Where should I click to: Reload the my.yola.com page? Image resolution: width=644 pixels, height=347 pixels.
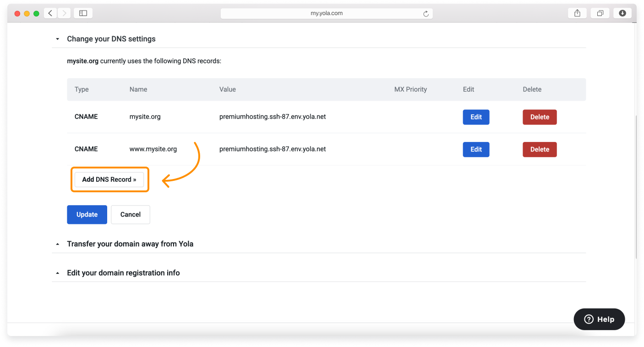pos(426,13)
